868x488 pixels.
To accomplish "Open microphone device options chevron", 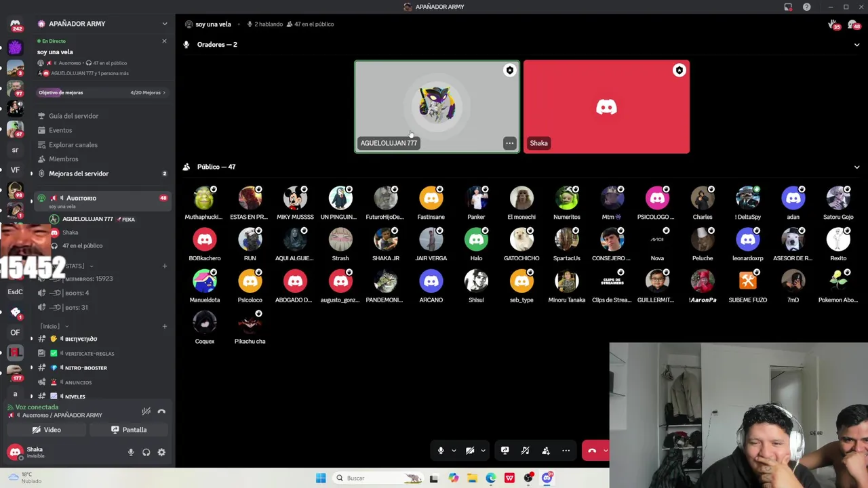I will [454, 451].
